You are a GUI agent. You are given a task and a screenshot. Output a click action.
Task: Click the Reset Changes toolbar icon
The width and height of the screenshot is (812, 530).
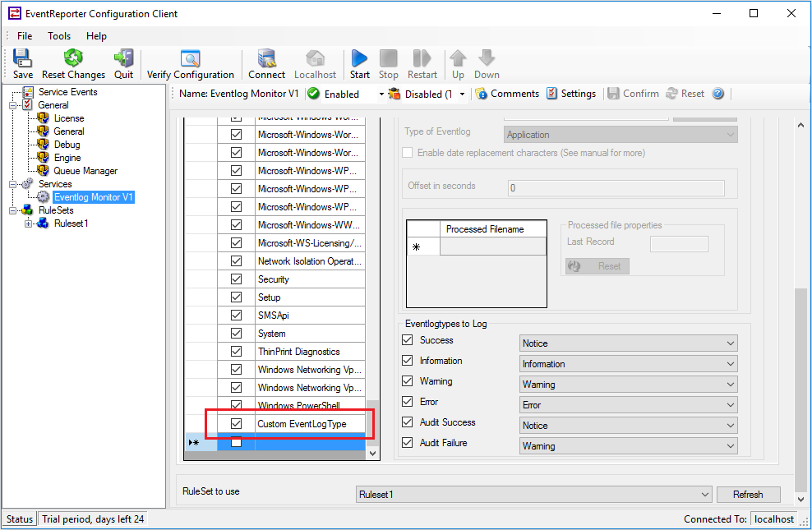(x=73, y=64)
